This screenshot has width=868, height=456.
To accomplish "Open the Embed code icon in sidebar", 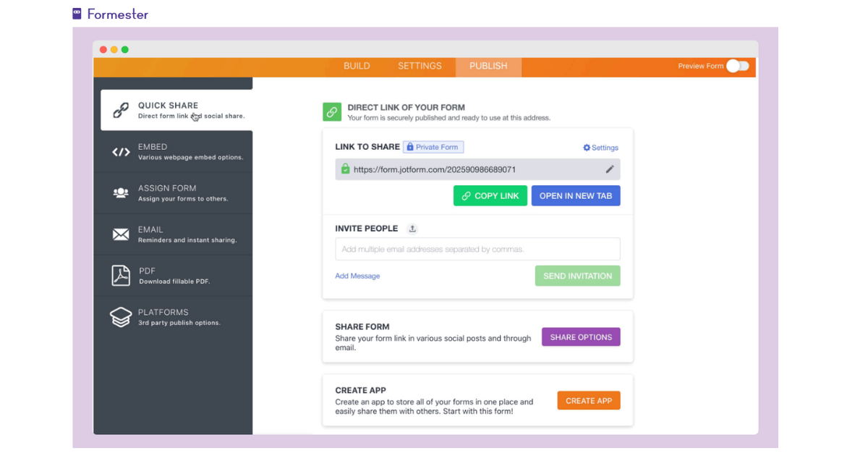I will coord(121,151).
